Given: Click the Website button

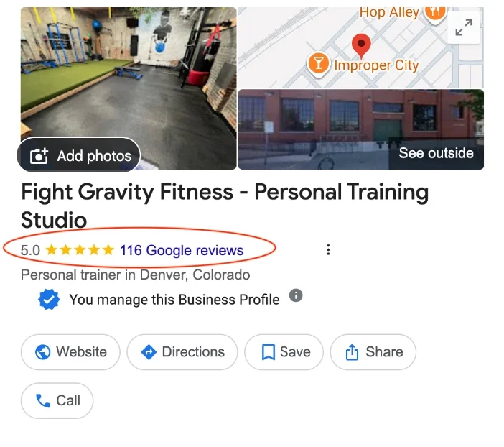Looking at the screenshot, I should tap(70, 351).
